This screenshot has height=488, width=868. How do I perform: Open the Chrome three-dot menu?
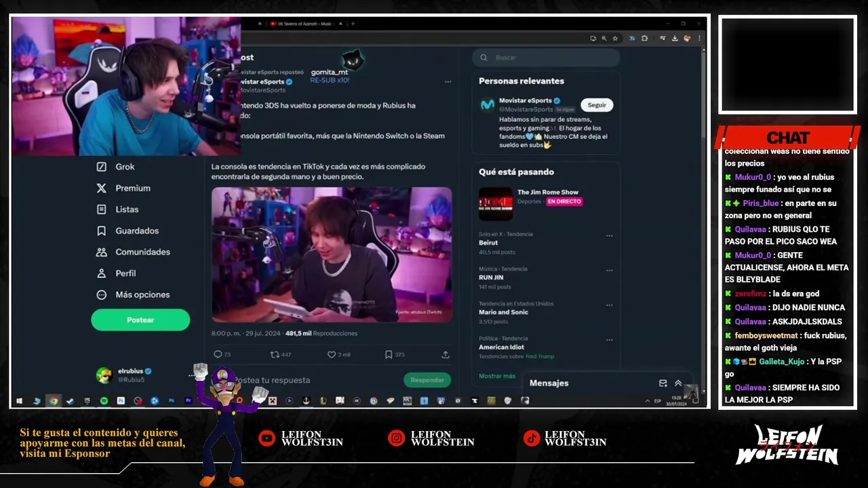(699, 39)
